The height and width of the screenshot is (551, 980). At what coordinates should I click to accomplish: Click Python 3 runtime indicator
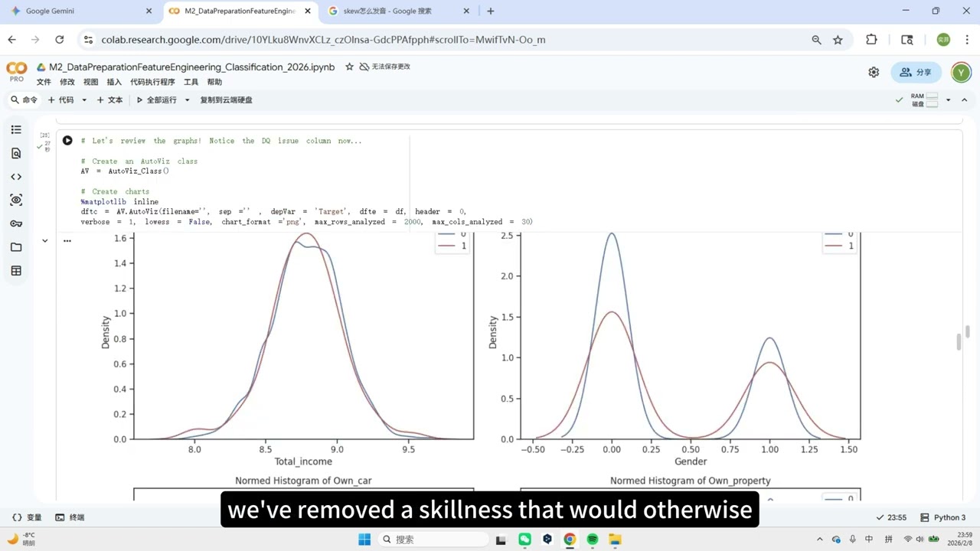(943, 517)
